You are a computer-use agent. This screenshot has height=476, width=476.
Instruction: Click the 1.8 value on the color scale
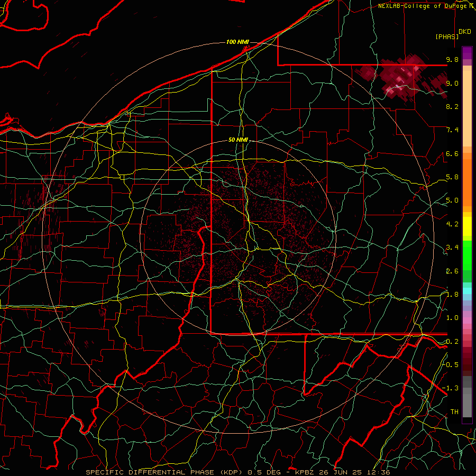(452, 295)
